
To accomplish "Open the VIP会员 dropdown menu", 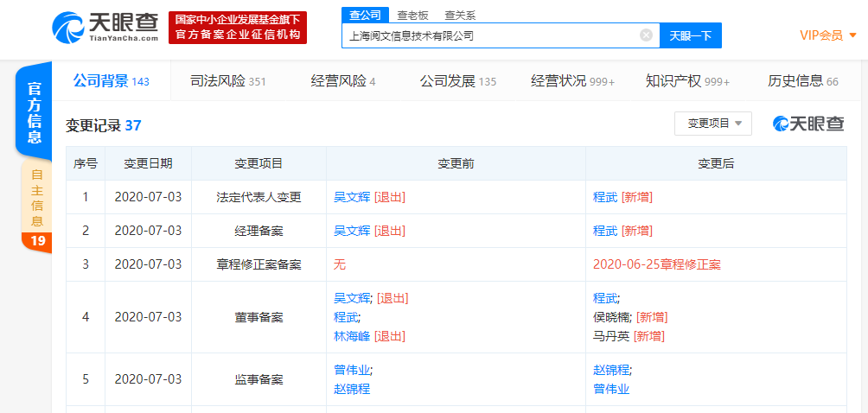I will click(x=827, y=35).
